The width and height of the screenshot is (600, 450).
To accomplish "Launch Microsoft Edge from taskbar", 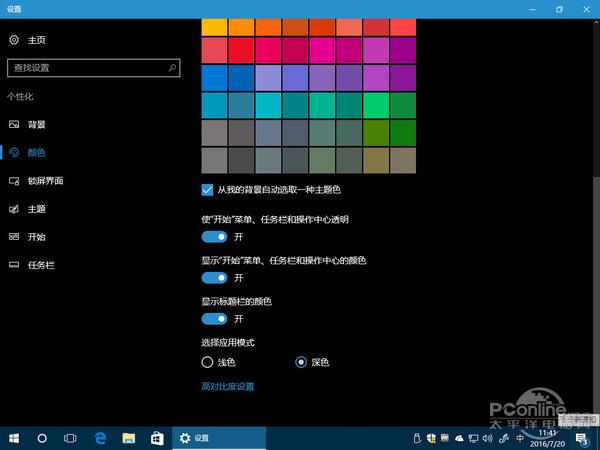I will tap(100, 438).
